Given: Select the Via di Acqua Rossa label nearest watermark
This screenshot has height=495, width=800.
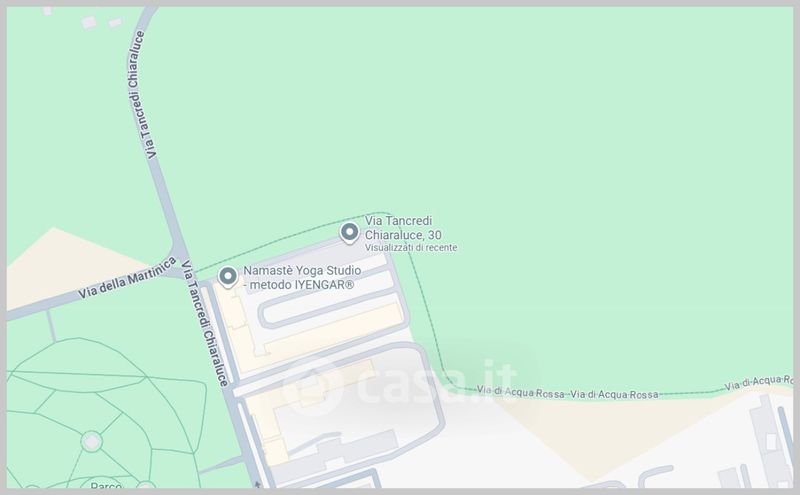Looking at the screenshot, I should pos(520,392).
